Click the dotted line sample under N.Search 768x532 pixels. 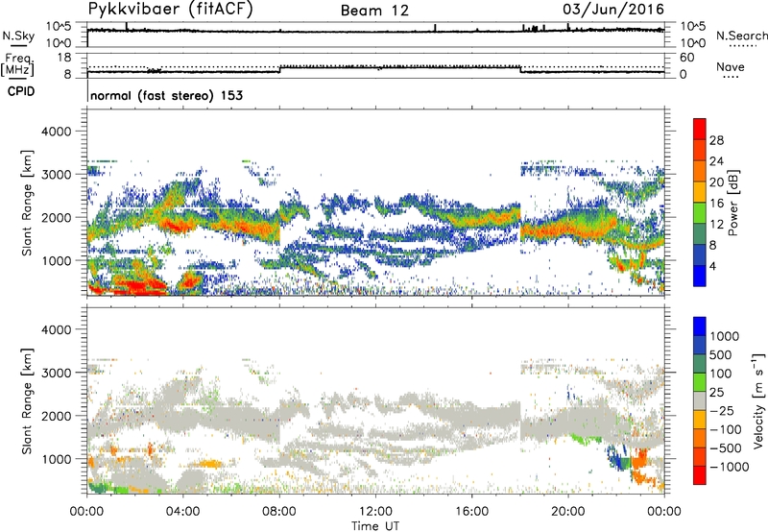point(742,46)
